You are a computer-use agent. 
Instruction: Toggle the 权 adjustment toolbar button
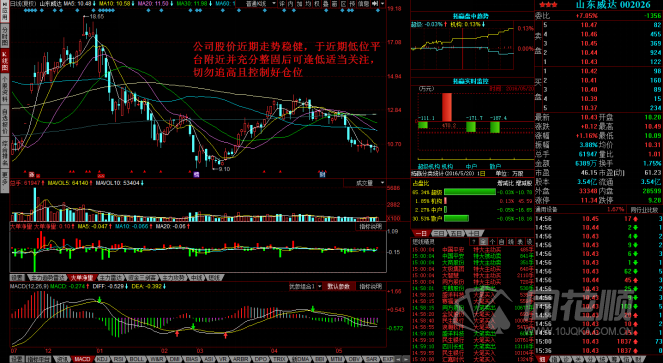tap(317, 3)
